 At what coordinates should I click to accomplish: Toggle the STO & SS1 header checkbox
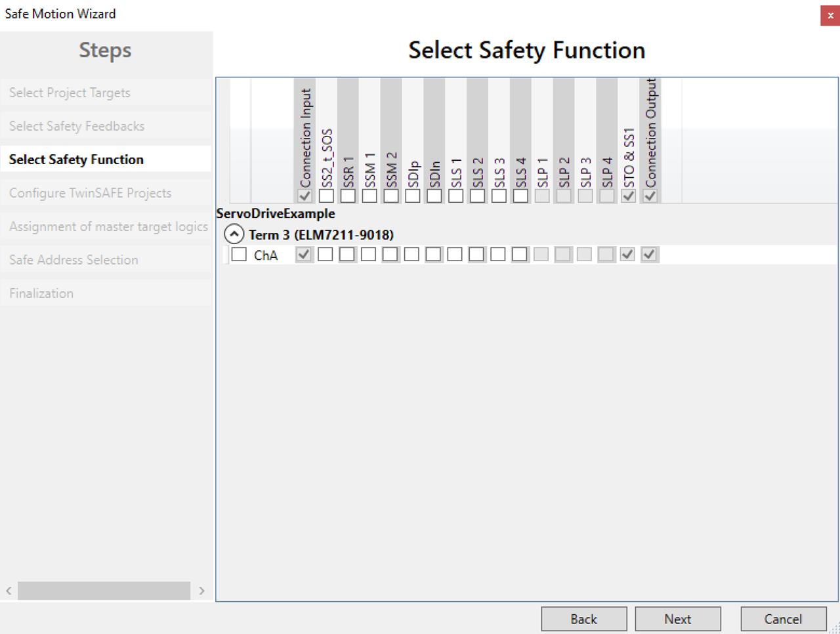(x=628, y=196)
